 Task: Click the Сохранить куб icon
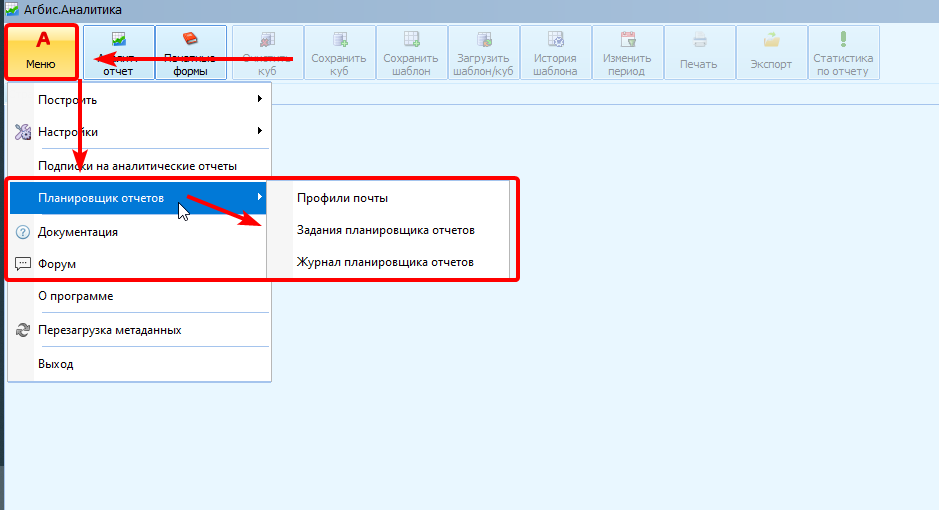click(340, 40)
